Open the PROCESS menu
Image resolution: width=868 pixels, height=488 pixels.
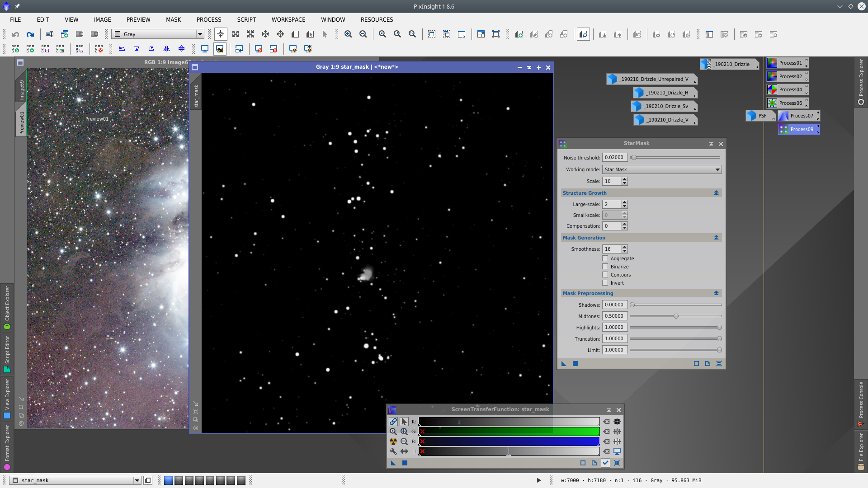[x=208, y=19]
